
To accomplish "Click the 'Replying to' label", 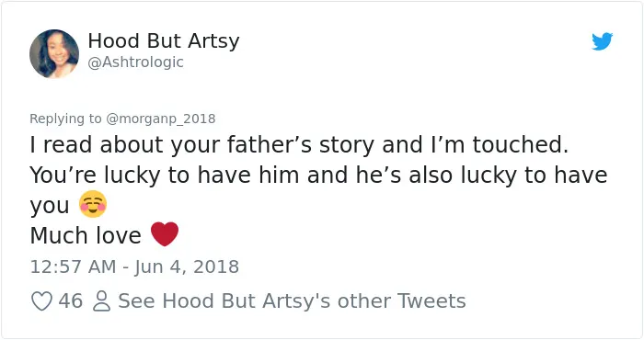I will [65, 119].
